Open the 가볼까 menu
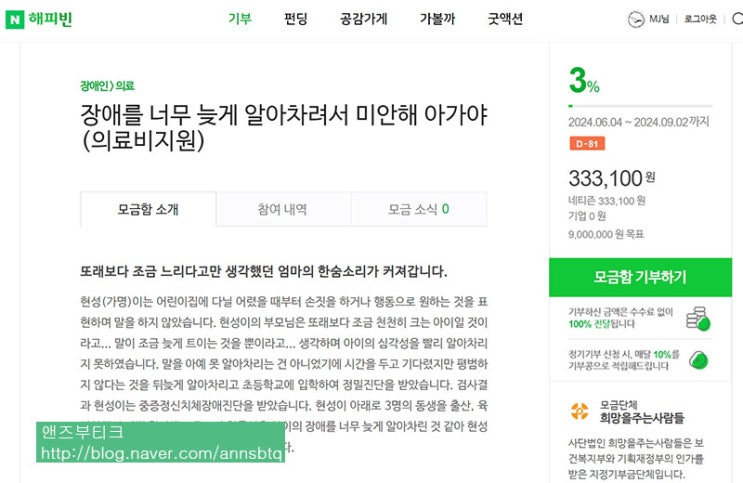This screenshot has height=483, width=743. pyautogui.click(x=437, y=19)
